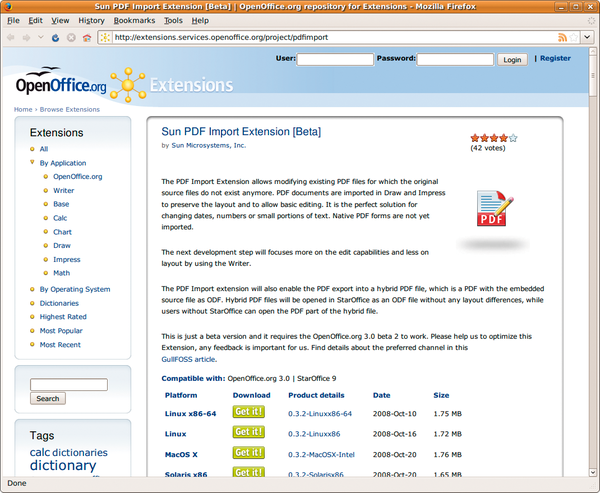600x493 pixels.
Task: Click the User input field
Action: tap(335, 59)
